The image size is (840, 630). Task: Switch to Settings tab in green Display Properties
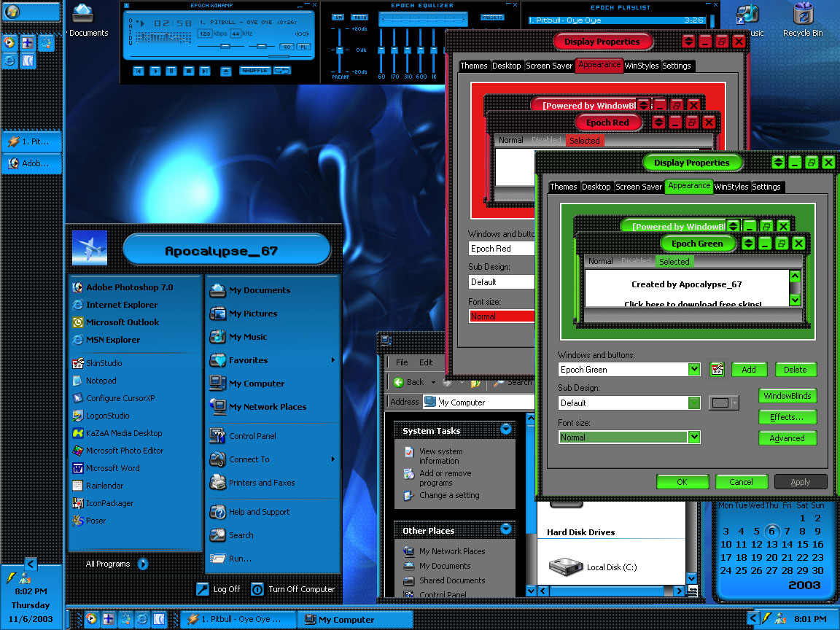766,187
